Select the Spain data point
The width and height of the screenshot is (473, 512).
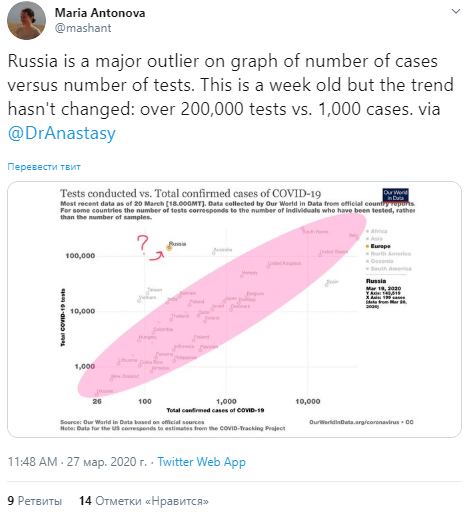(x=327, y=285)
